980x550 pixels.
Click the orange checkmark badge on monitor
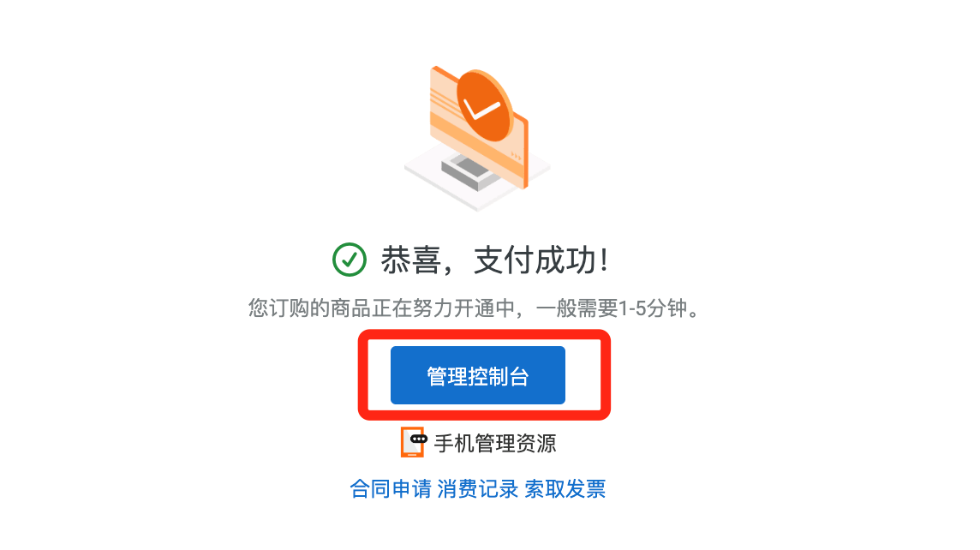tap(485, 105)
